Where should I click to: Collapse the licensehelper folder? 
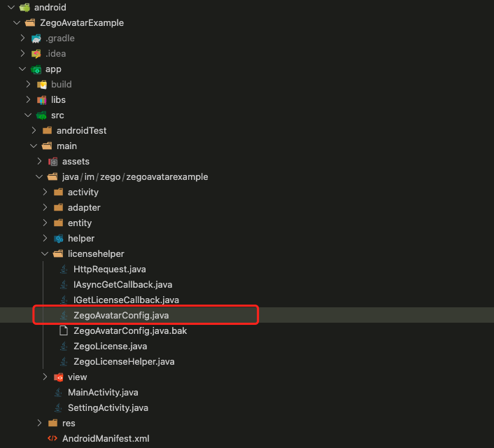[x=45, y=254]
